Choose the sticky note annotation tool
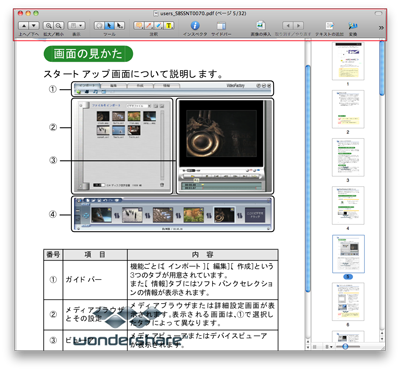 (139, 26)
